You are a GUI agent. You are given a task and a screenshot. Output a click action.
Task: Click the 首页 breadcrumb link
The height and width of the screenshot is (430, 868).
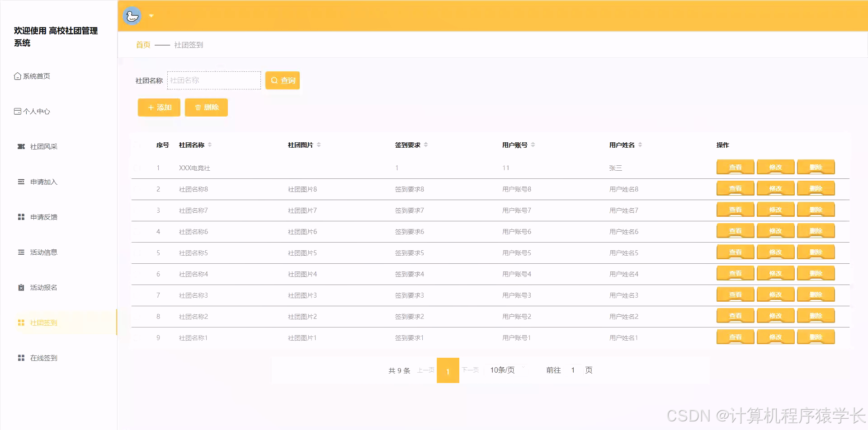[143, 45]
